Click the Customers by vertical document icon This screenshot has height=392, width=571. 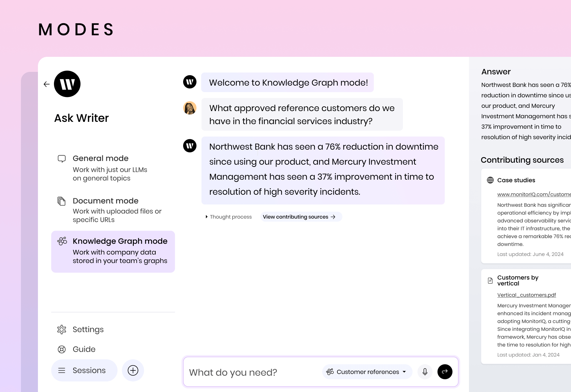[x=490, y=281]
